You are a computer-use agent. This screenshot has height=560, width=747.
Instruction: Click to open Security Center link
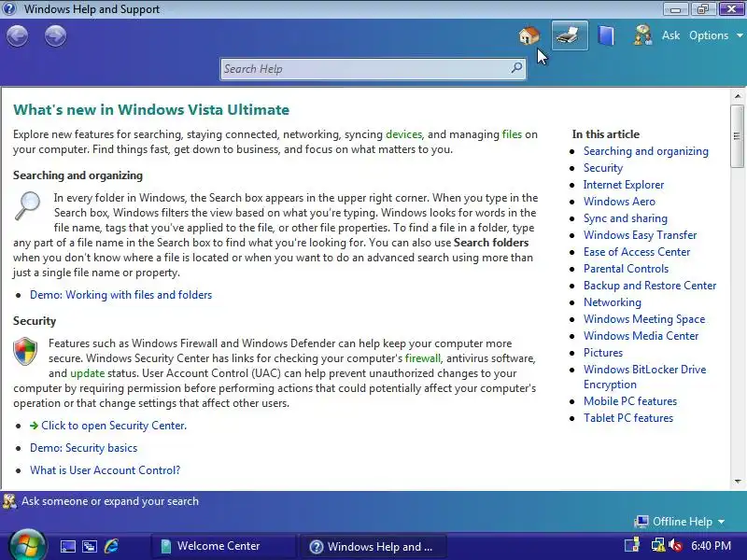pyautogui.click(x=114, y=426)
